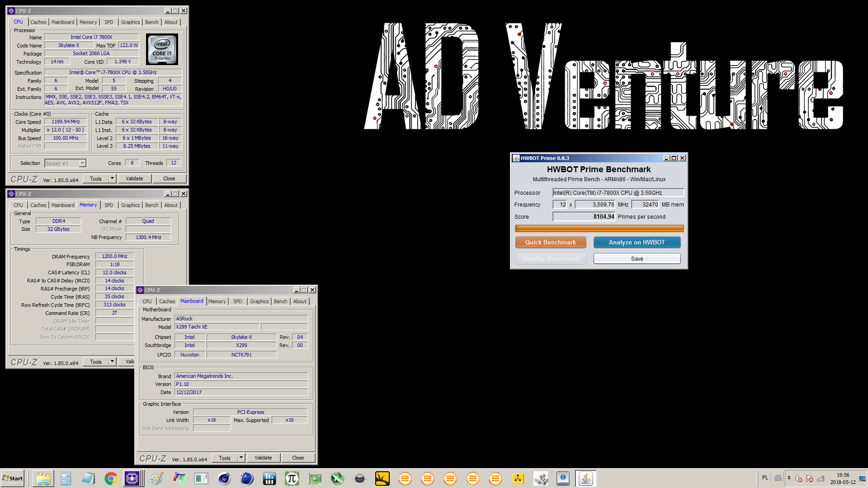The height and width of the screenshot is (488, 868).
Task: Click the Intel Core i7 X-series logo
Action: click(162, 49)
